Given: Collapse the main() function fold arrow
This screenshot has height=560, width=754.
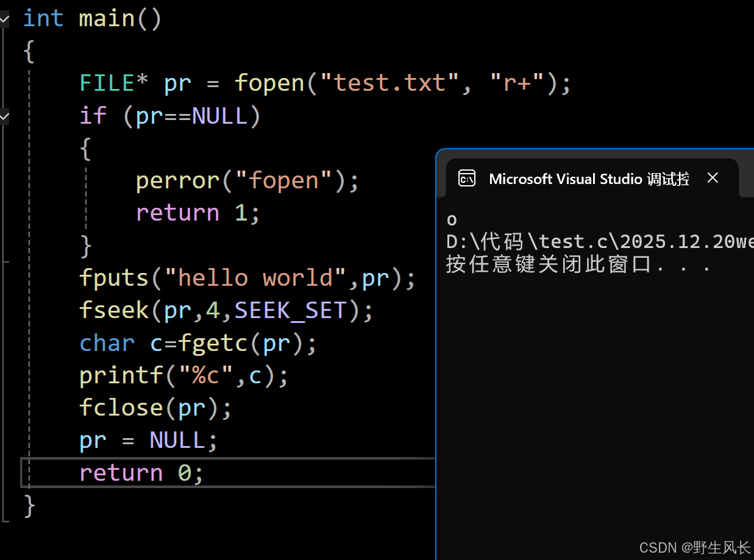Looking at the screenshot, I should 4,20.
